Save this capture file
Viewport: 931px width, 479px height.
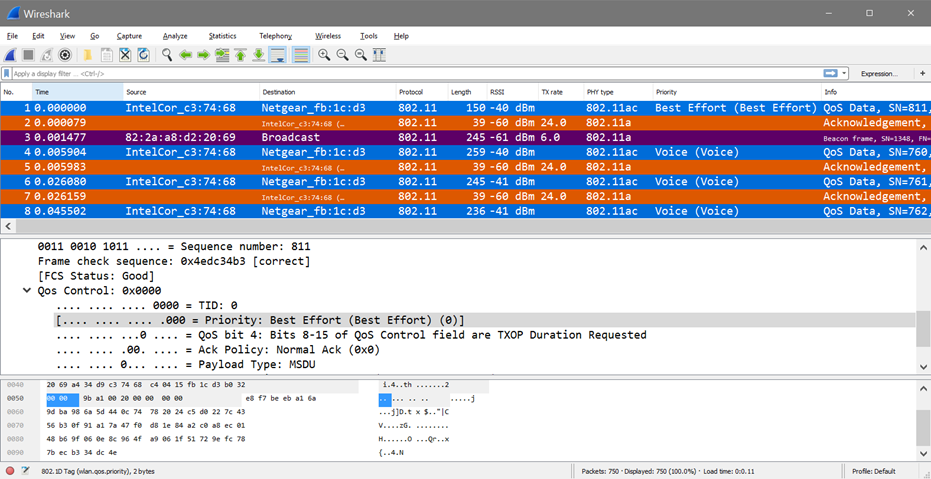pyautogui.click(x=106, y=55)
